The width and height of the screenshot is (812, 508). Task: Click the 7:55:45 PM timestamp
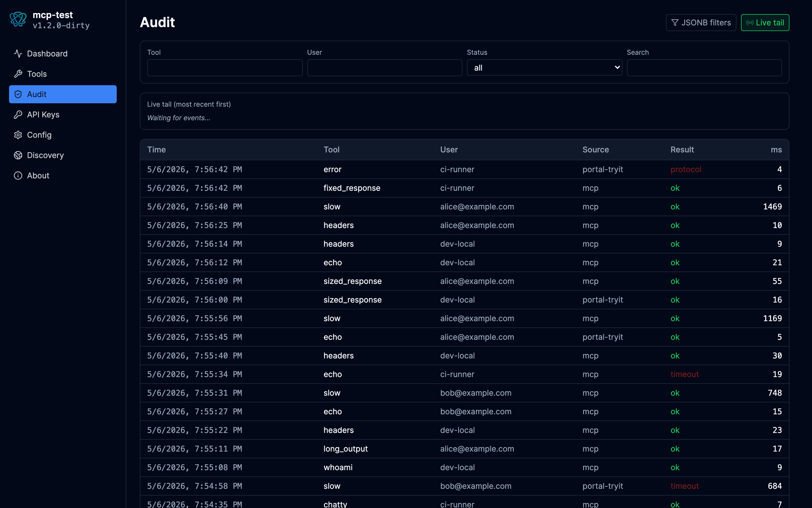tap(195, 337)
